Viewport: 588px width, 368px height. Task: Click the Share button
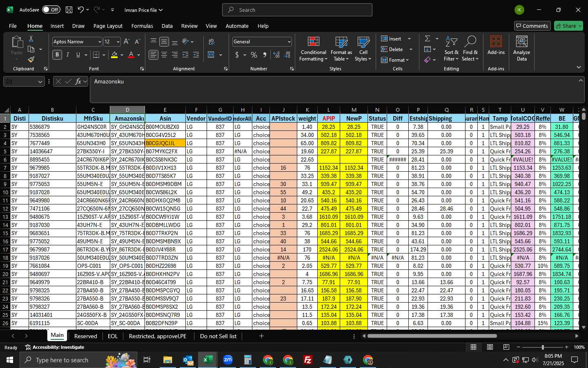click(568, 26)
